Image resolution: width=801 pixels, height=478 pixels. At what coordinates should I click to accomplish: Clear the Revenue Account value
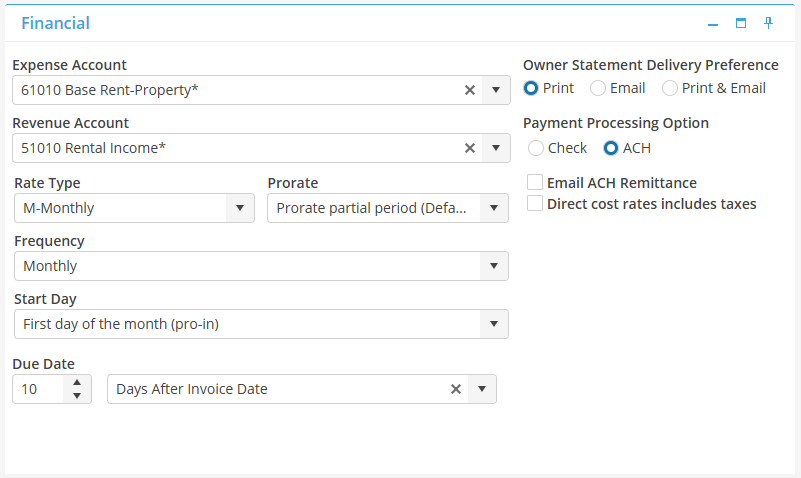[470, 148]
